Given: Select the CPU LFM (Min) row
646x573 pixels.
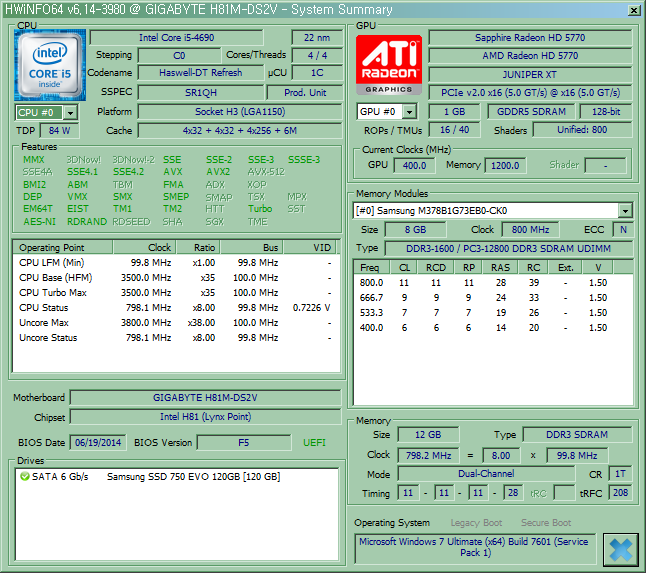Looking at the screenshot, I should point(176,263).
